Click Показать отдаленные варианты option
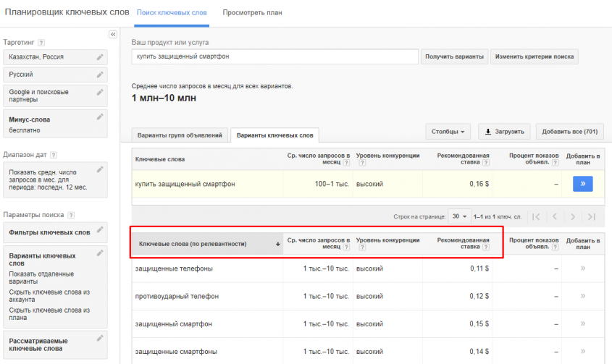Screen dimensions: 612x364 point(41,278)
